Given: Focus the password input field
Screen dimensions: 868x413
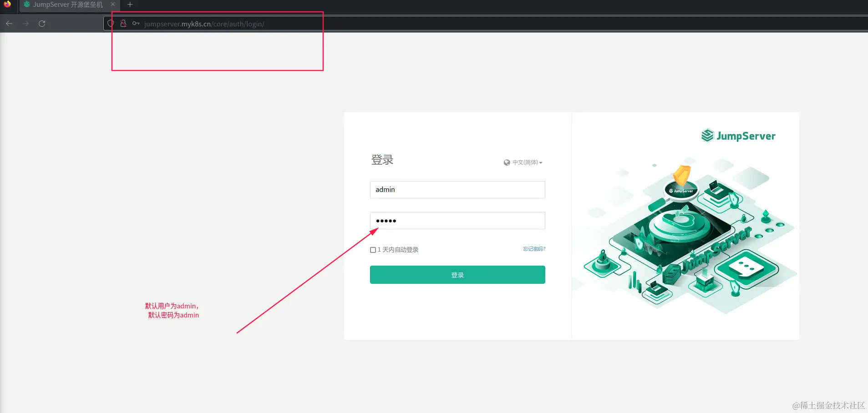Looking at the screenshot, I should (x=457, y=221).
